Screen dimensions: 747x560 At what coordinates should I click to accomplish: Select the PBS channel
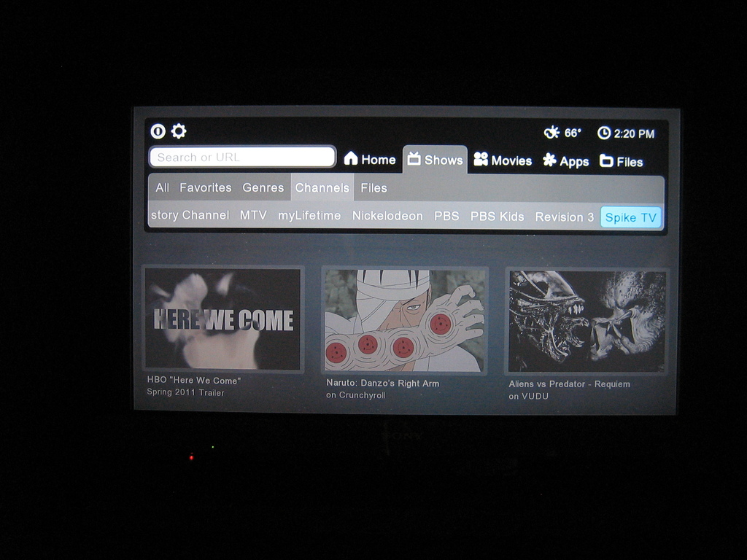coord(446,216)
